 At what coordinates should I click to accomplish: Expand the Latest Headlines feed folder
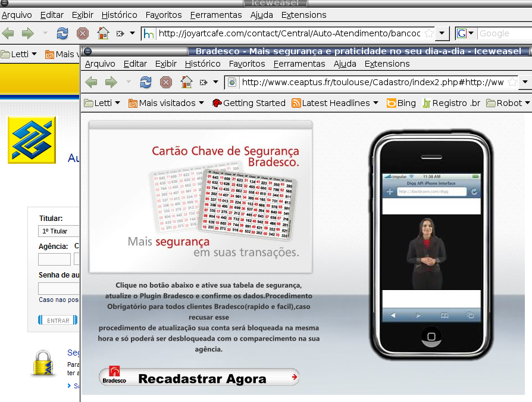coord(335,103)
